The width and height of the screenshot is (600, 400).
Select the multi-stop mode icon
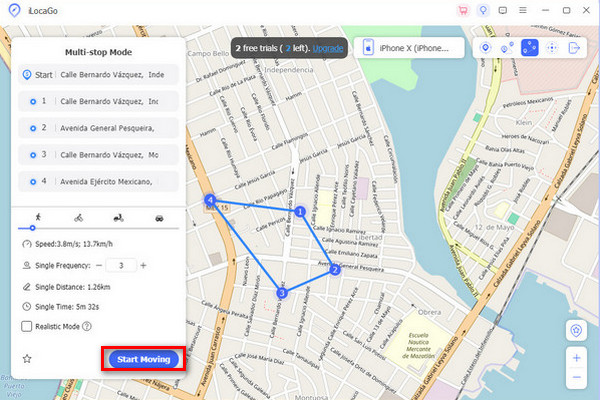[x=530, y=48]
